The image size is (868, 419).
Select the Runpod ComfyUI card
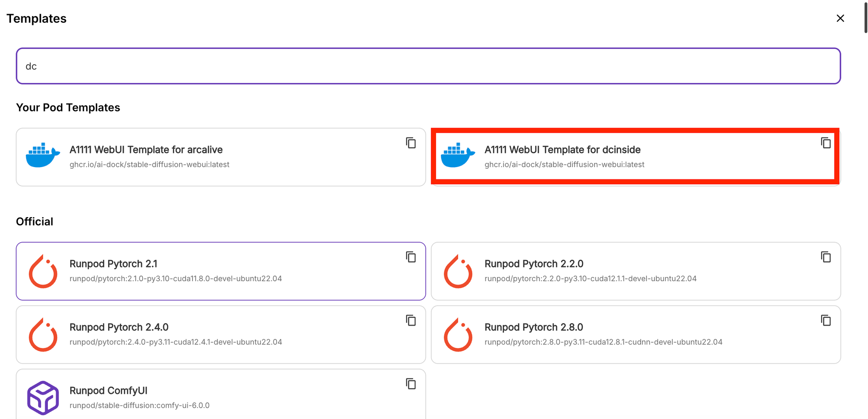click(221, 394)
